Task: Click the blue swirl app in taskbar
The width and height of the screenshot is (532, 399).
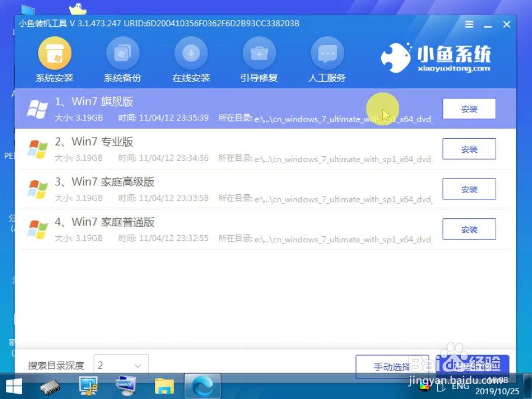Action: point(202,387)
